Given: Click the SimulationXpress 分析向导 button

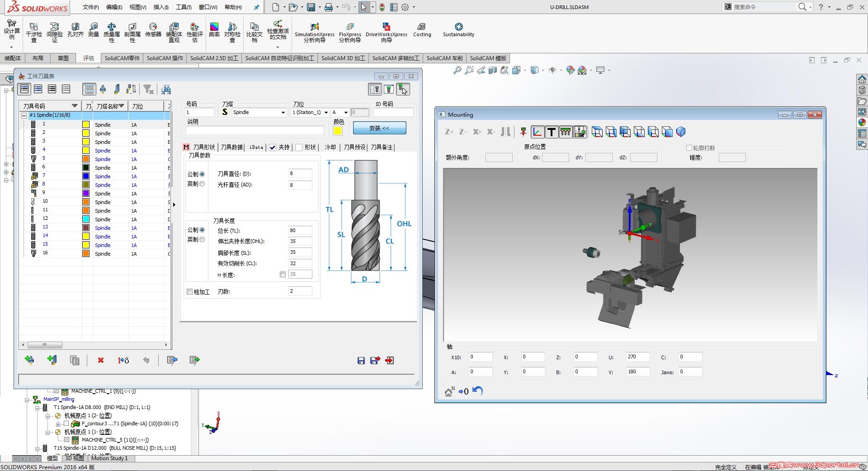Looking at the screenshot, I should tap(315, 33).
